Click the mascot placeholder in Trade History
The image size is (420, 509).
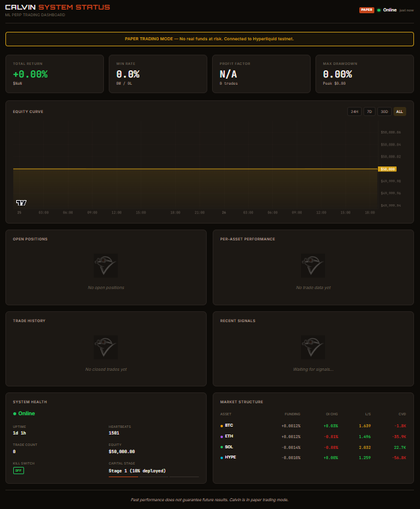tap(106, 347)
